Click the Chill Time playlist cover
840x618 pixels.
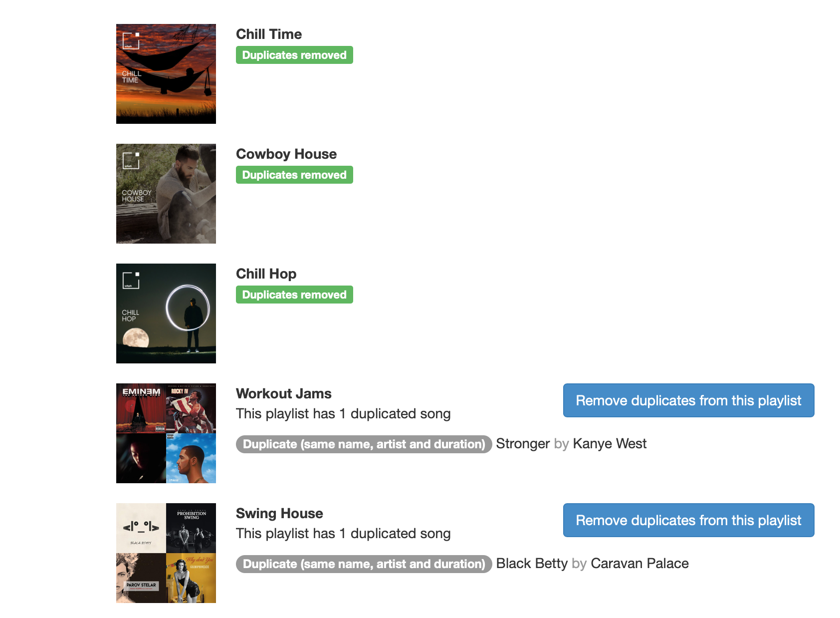[x=166, y=74]
